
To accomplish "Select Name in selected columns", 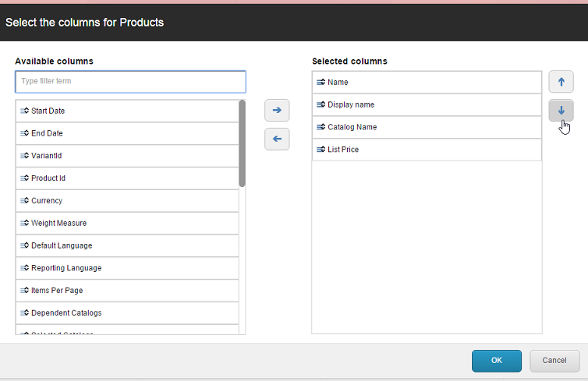I will coord(338,83).
